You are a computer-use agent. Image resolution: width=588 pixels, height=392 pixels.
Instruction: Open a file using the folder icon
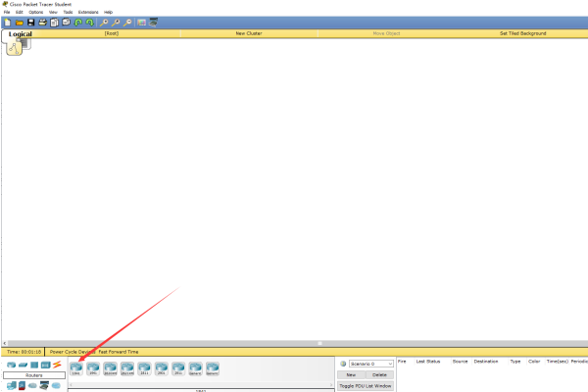click(20, 23)
